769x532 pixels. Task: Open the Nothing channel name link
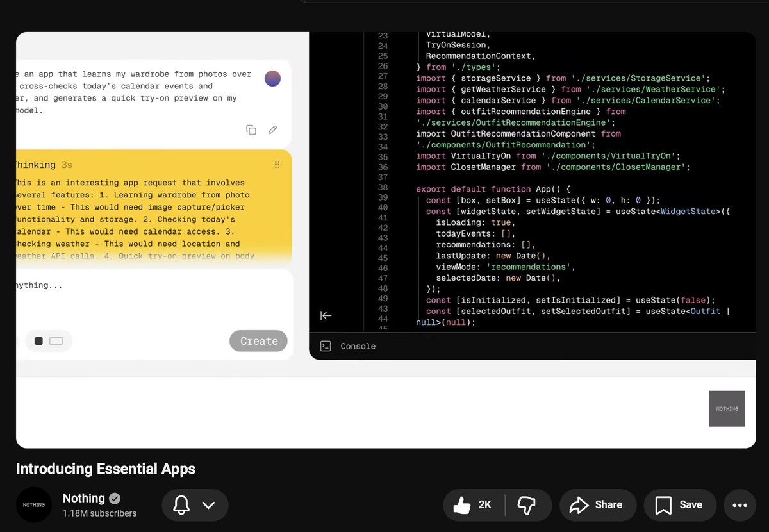click(x=83, y=498)
